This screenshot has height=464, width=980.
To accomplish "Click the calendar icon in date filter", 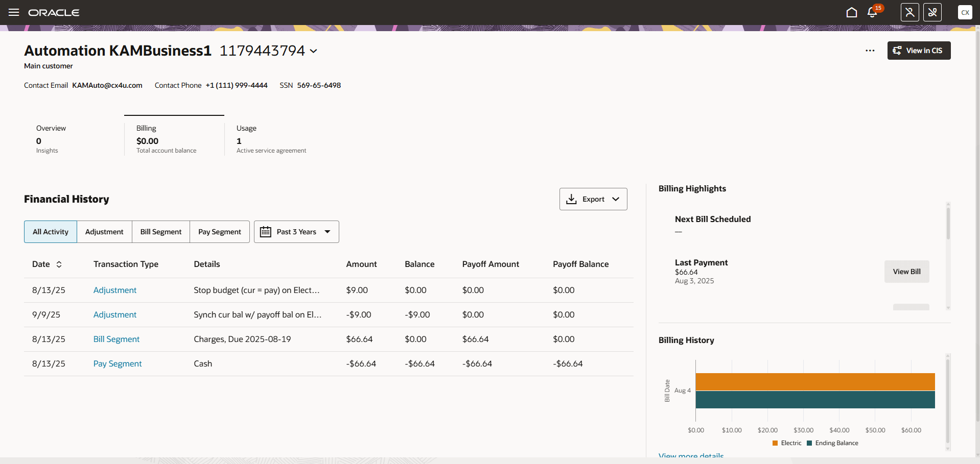I will point(265,231).
